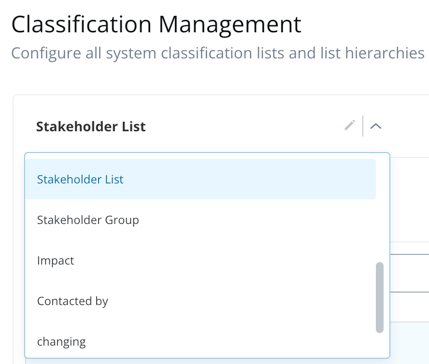
Task: Select the highlighted Stakeholder List option
Action: [x=201, y=179]
